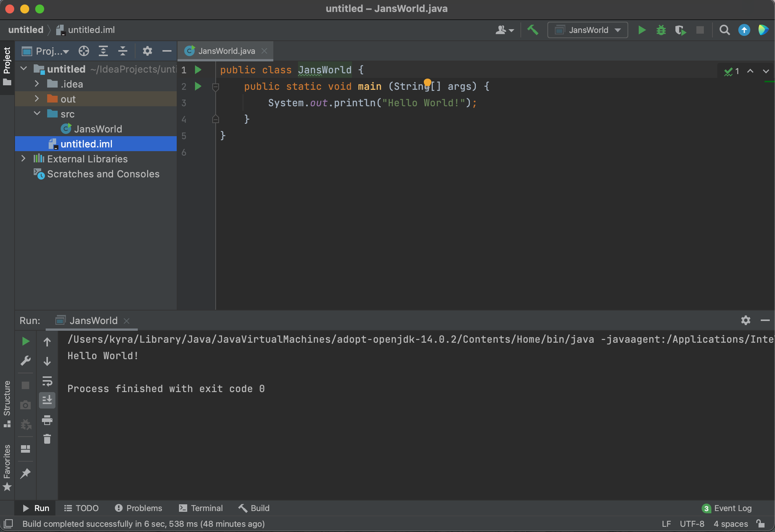Viewport: 775px width, 532px height.
Task: Hide the Project tool window
Action: [x=167, y=51]
